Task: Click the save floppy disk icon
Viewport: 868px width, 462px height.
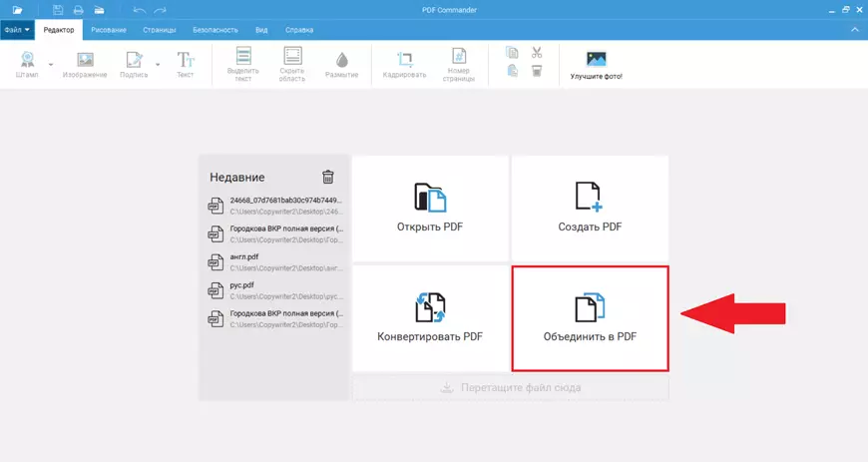Action: pyautogui.click(x=58, y=10)
